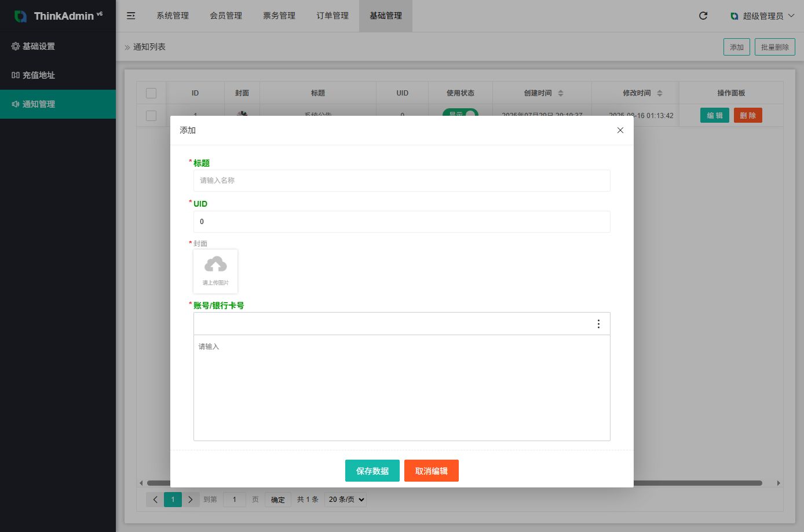Click the 编辑 row button

coord(715,115)
